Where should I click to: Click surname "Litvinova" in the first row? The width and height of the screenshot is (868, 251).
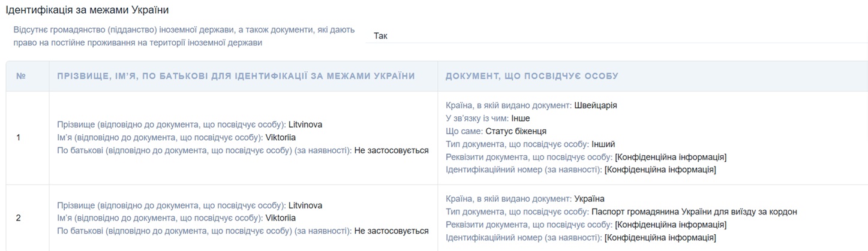305,125
